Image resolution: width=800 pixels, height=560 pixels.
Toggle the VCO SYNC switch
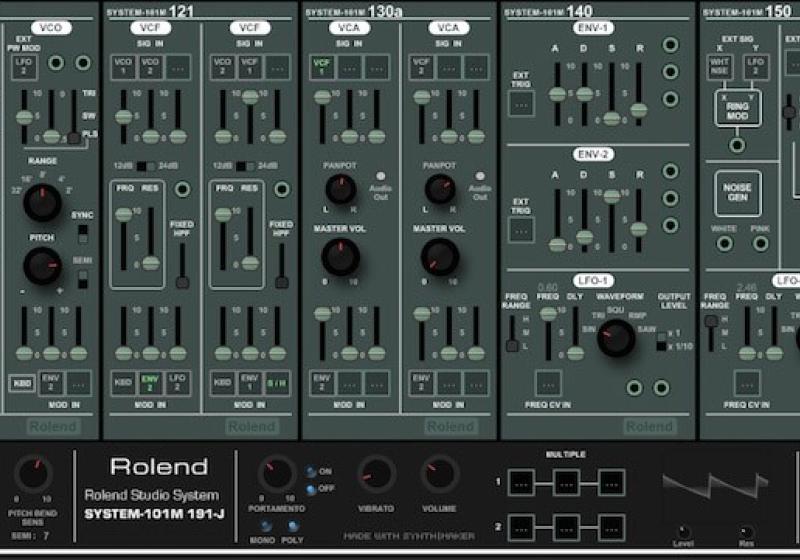point(83,234)
